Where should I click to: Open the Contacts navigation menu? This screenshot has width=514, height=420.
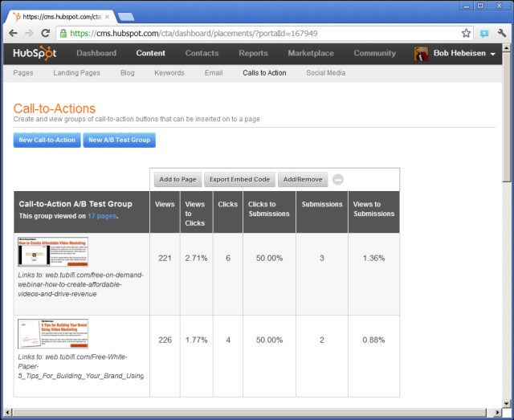point(202,53)
